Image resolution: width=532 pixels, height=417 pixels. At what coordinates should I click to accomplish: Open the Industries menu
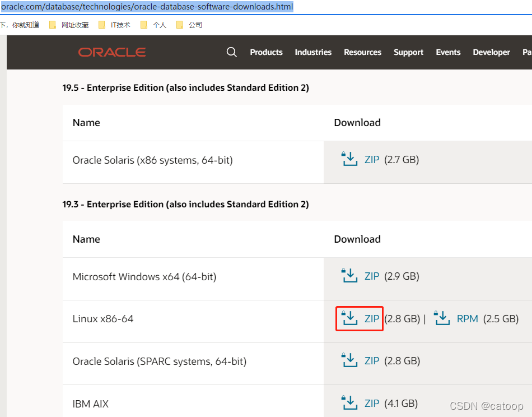[x=313, y=52]
